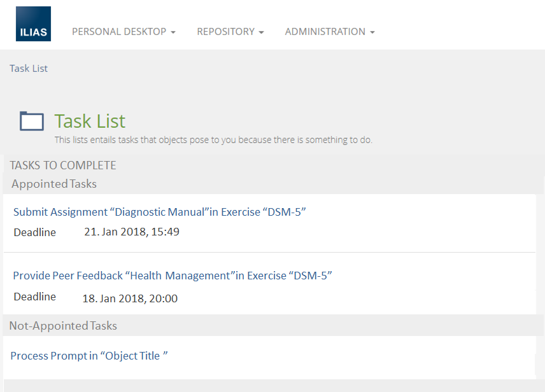Open Provide Peer Feedback "Health Management" task
Screen dimensions: 545x392
(173, 276)
